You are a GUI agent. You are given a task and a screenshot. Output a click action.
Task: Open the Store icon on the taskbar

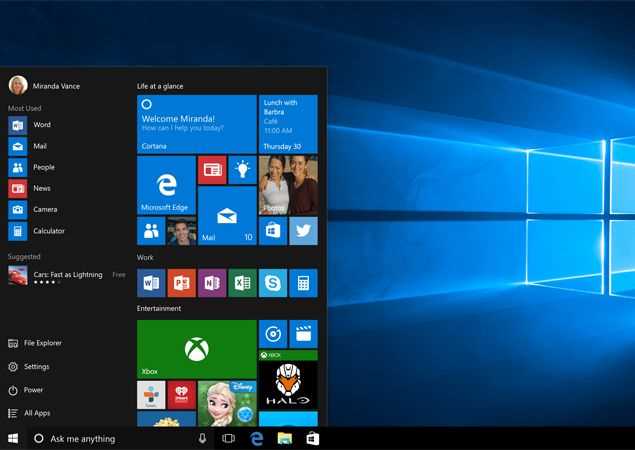tap(313, 439)
